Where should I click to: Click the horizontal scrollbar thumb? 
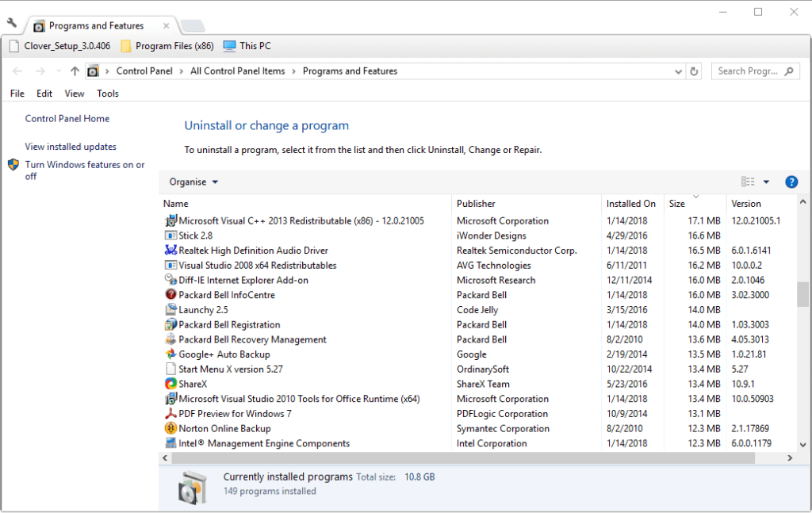[x=463, y=458]
